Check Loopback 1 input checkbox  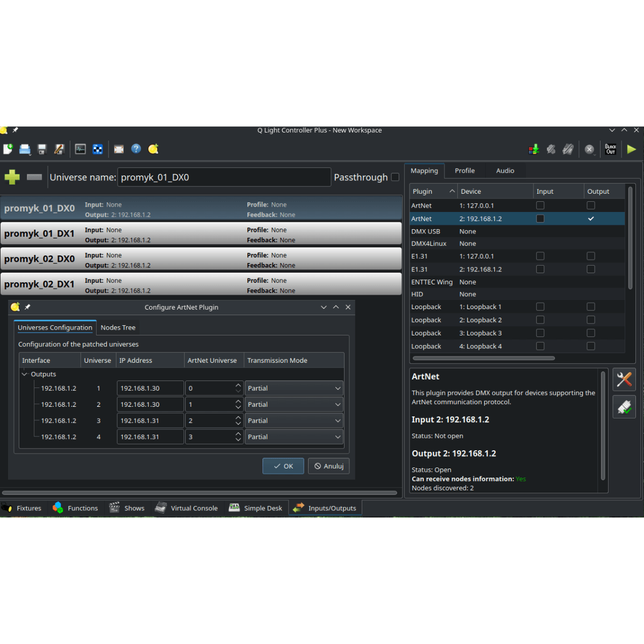click(540, 307)
